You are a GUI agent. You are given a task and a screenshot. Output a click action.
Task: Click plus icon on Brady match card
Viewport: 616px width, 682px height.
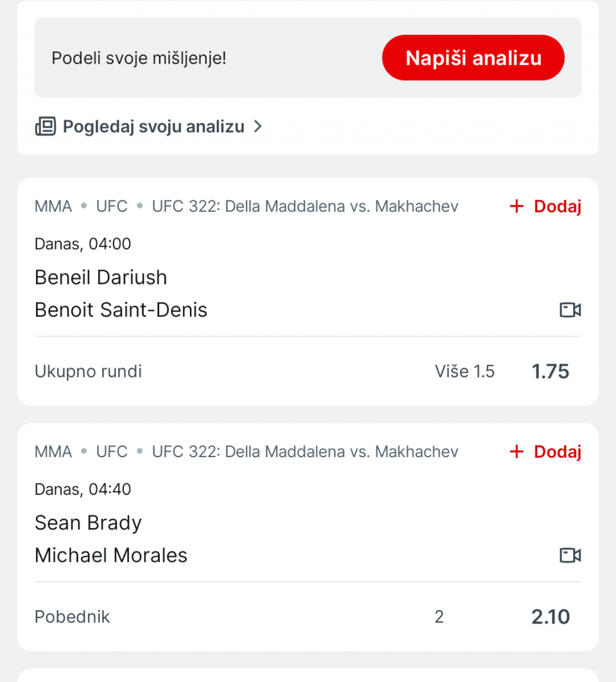coord(517,452)
